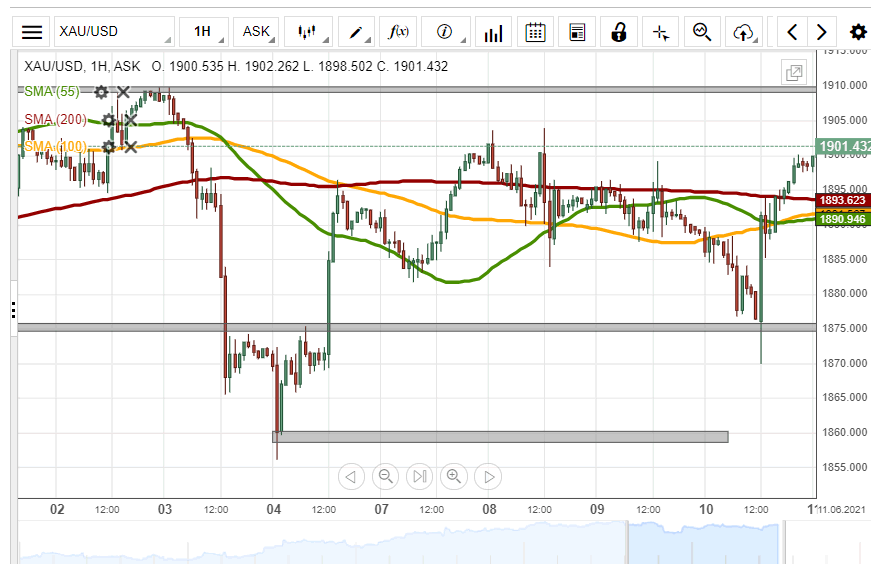Open chart settings gear in toolbar
The width and height of the screenshot is (871, 572).
pyautogui.click(x=857, y=32)
